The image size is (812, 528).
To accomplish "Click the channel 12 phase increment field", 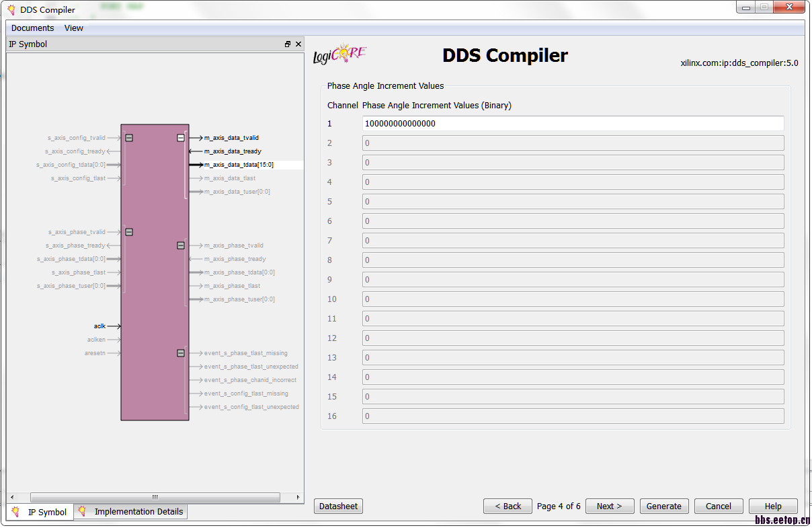I will point(573,338).
